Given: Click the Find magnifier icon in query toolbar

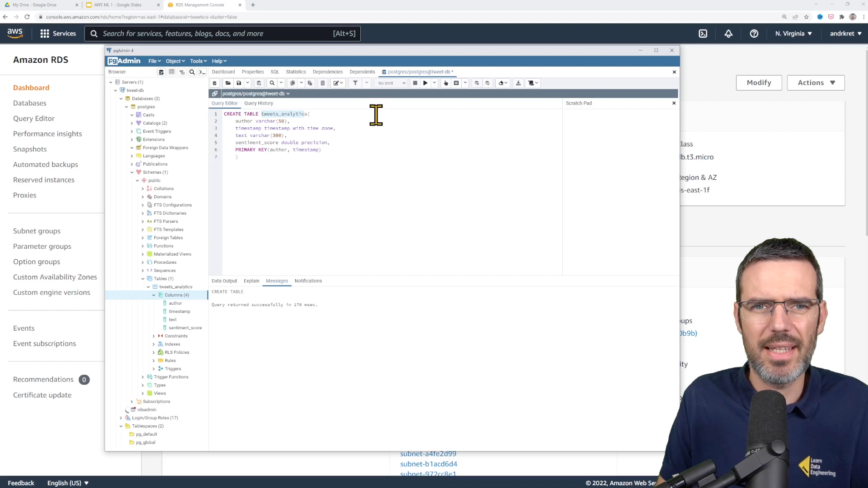Looking at the screenshot, I should click(x=272, y=83).
